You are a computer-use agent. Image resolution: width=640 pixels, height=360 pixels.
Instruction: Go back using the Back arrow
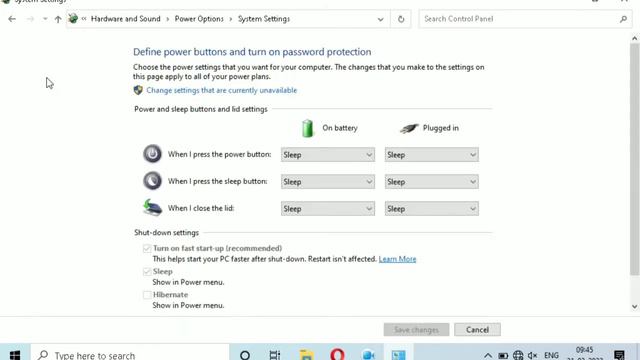[12, 19]
